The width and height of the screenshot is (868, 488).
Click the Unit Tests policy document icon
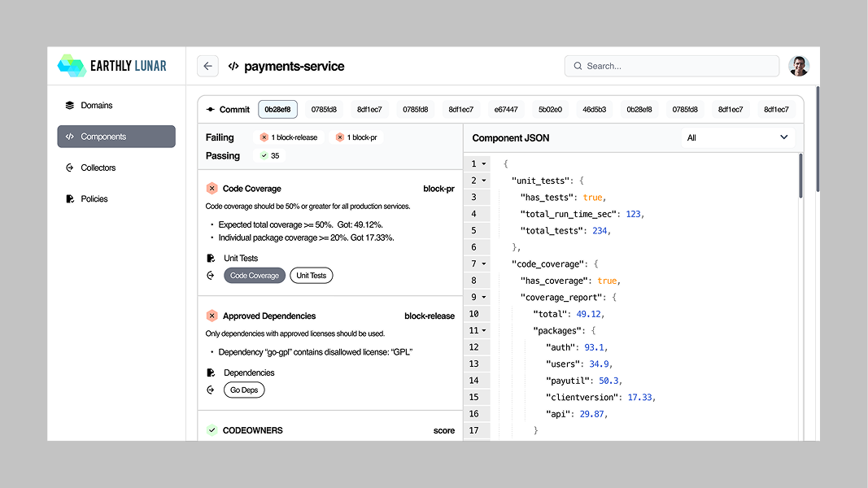point(211,258)
